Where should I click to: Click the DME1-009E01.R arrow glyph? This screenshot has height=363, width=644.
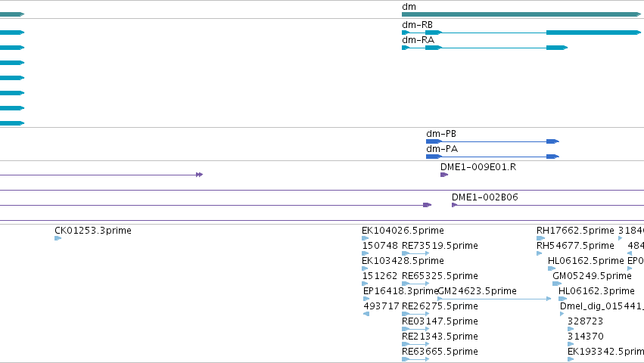(444, 175)
